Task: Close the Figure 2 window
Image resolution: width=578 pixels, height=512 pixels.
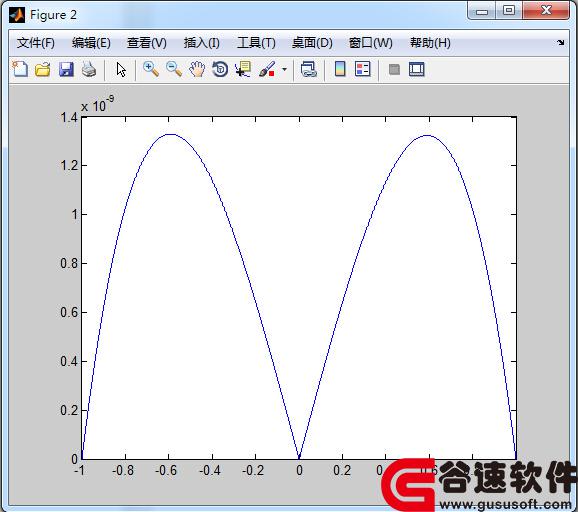Action: point(546,10)
